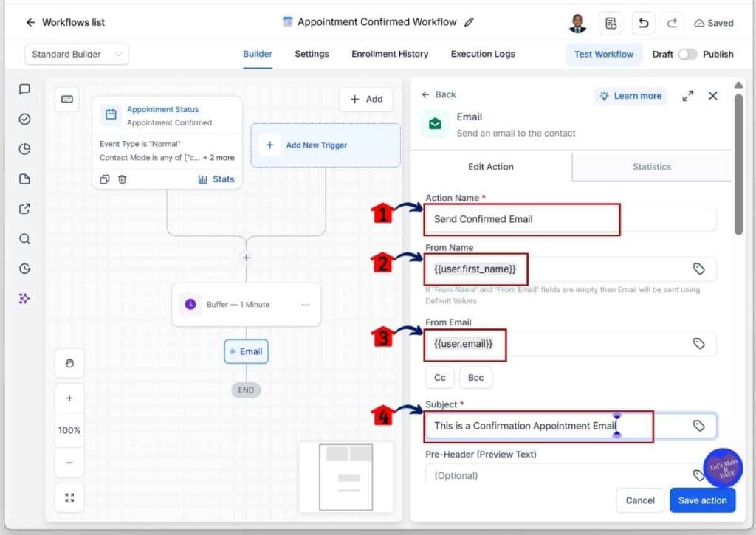Click the panel vertical scrollbar
This screenshot has width=756, height=535.
(x=738, y=164)
